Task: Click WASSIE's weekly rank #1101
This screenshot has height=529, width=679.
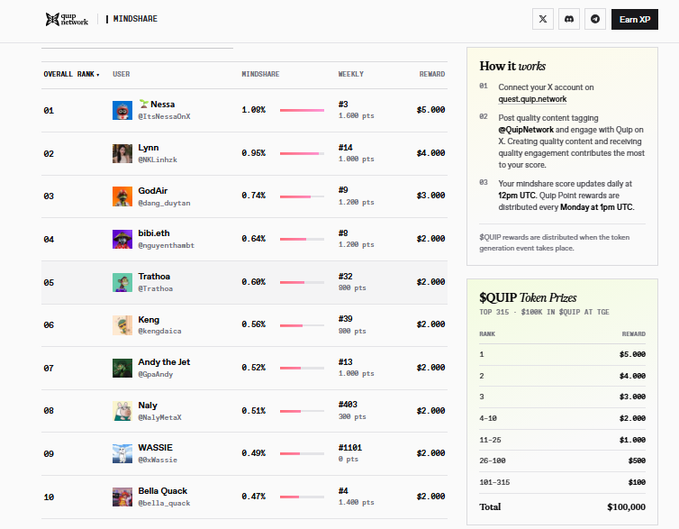Action: click(350, 448)
